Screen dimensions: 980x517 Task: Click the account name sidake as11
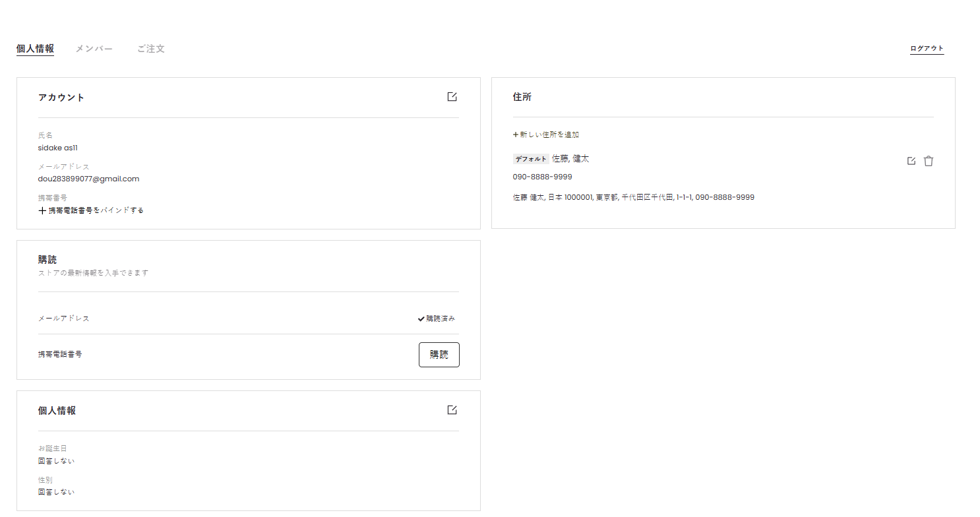[x=58, y=148]
